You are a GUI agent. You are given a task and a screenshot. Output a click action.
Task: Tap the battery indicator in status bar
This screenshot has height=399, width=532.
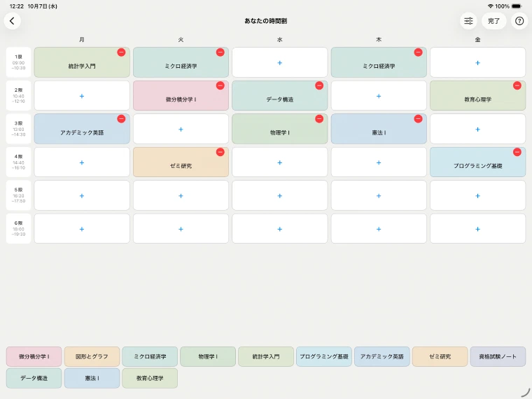(517, 6)
